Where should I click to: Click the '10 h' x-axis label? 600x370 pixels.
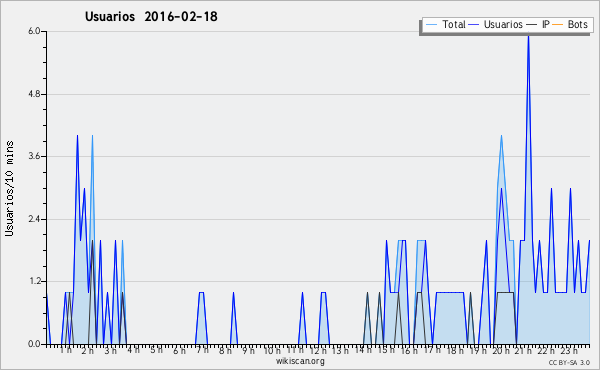coord(272,351)
